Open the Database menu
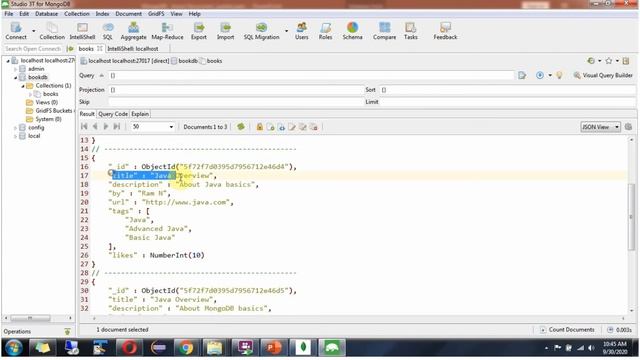This screenshot has width=640, height=360. coord(46,13)
